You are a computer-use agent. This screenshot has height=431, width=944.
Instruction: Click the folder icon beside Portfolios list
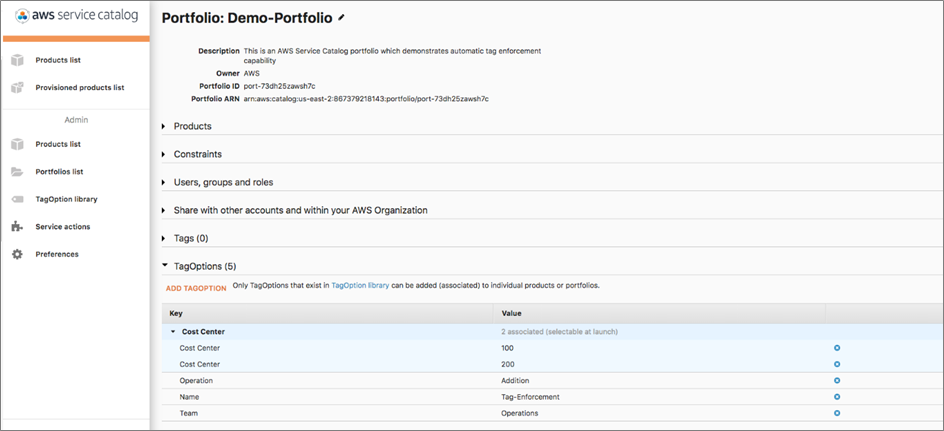(x=17, y=172)
